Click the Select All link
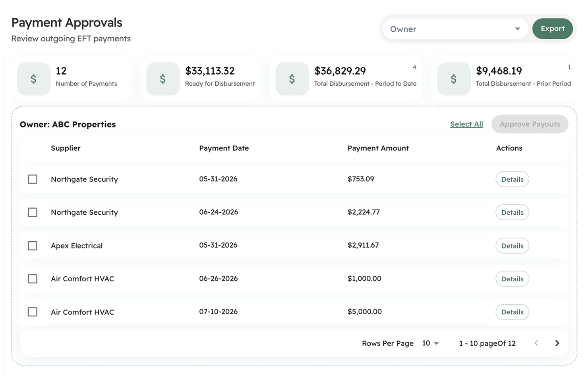 [466, 124]
